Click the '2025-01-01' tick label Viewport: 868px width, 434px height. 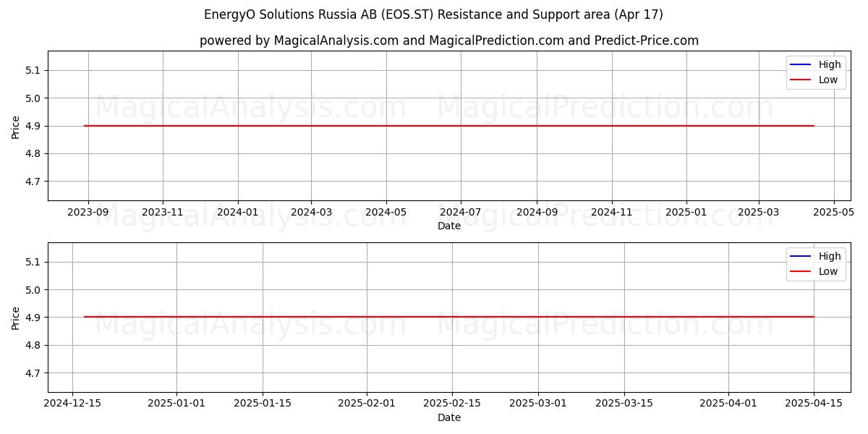click(x=176, y=404)
